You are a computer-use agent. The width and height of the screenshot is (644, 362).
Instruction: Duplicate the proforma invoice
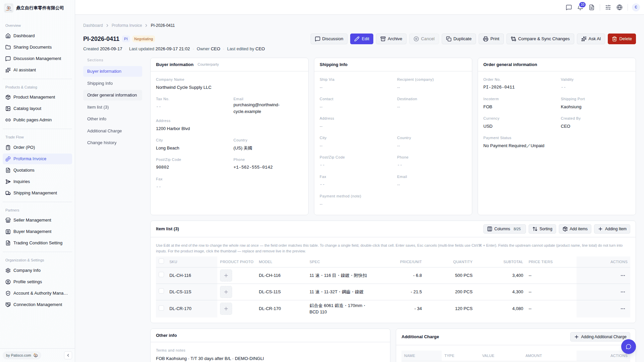(x=459, y=39)
